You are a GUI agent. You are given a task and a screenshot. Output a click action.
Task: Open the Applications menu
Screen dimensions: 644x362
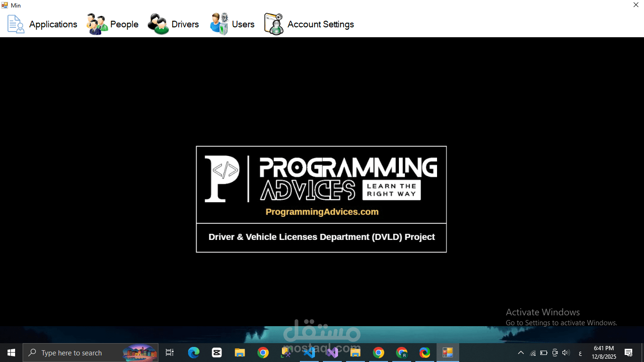(x=42, y=24)
